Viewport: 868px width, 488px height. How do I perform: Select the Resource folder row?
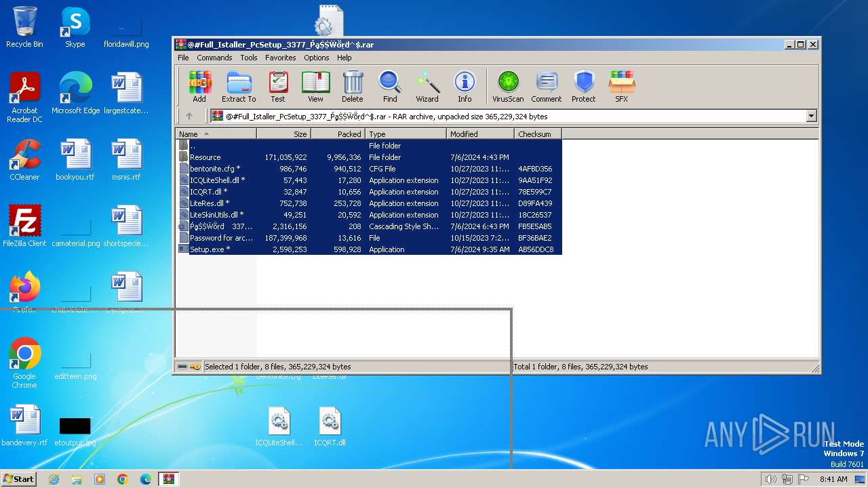[x=370, y=157]
